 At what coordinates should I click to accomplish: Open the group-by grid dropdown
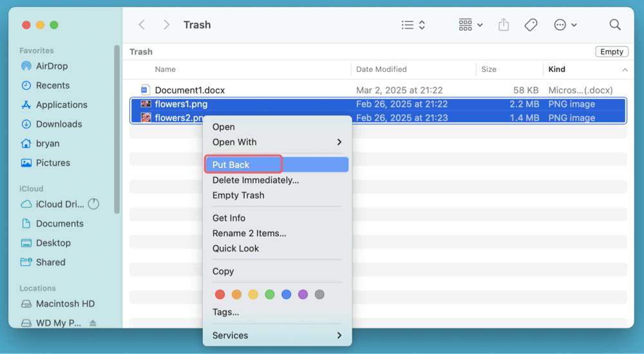click(470, 25)
